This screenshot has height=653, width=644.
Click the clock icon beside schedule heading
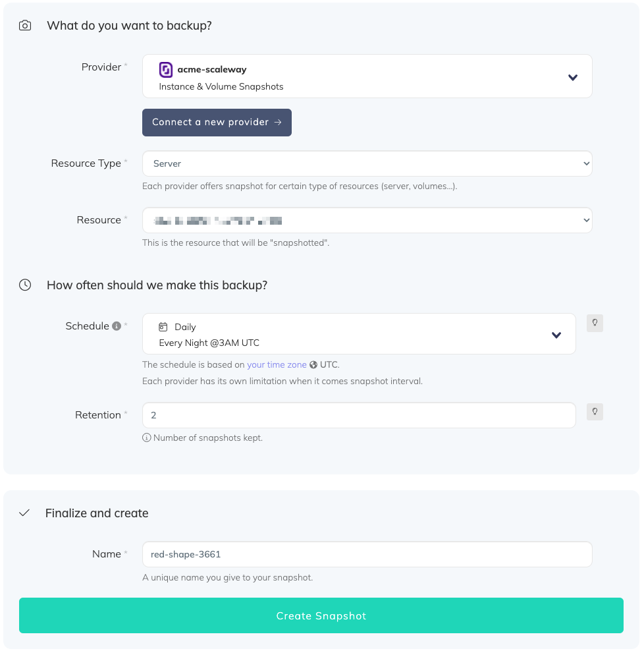click(x=25, y=285)
